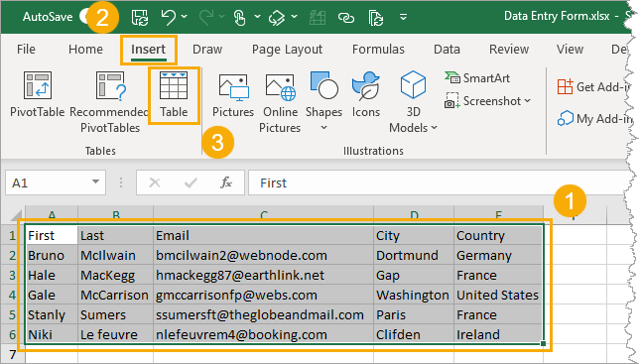Image resolution: width=641 pixels, height=364 pixels.
Task: Open the Undo history dropdown arrow
Action: pyautogui.click(x=184, y=17)
